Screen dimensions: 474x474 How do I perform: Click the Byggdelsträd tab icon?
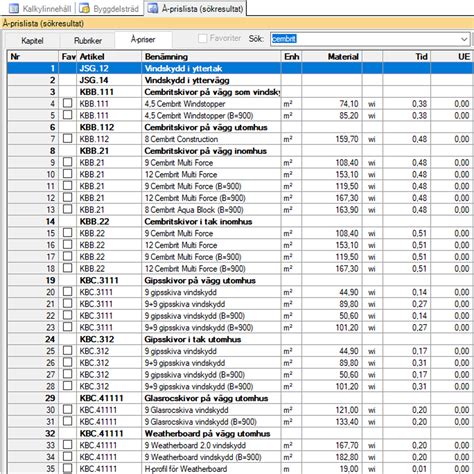(x=84, y=8)
